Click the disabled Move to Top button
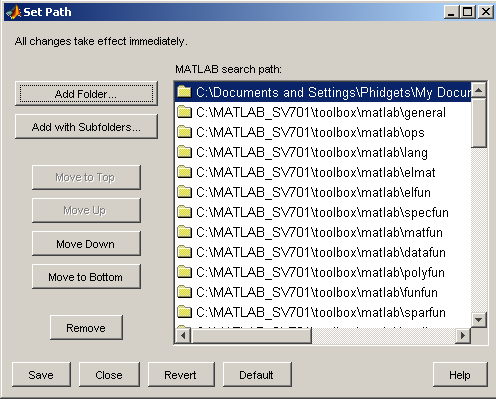This screenshot has width=496, height=399. point(86,177)
